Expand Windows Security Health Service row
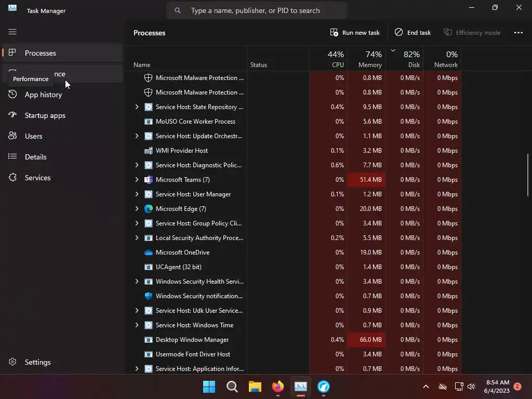The height and width of the screenshot is (399, 532). [x=137, y=282]
